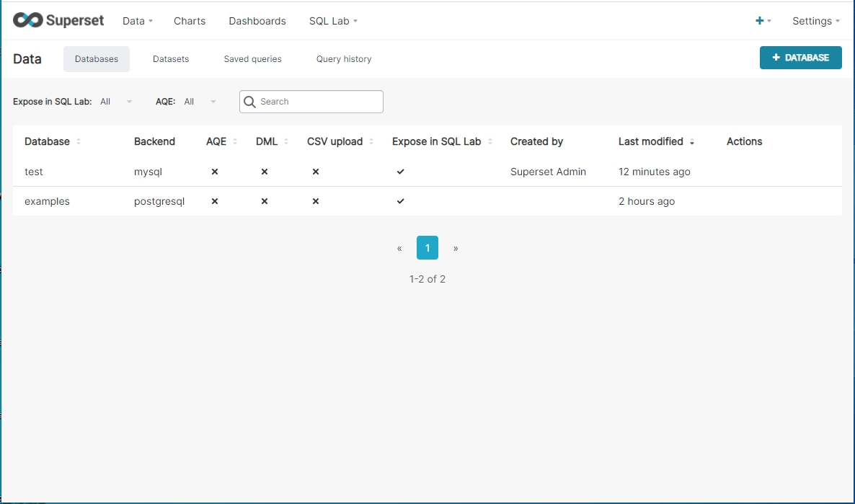Switch to the Datasets tab
The height and width of the screenshot is (504, 855).
tap(171, 59)
